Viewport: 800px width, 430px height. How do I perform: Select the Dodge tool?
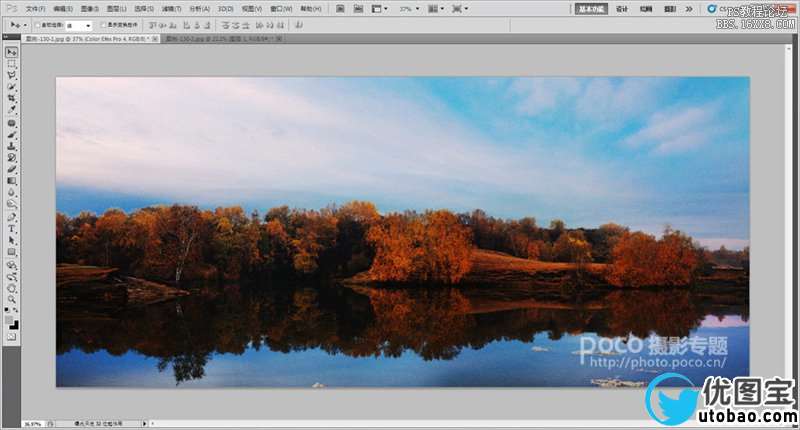tap(11, 204)
